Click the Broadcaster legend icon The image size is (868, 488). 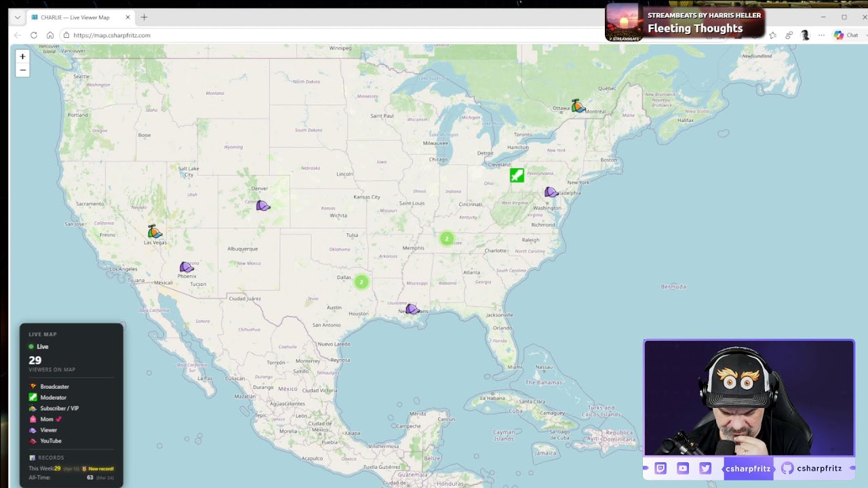tap(33, 386)
